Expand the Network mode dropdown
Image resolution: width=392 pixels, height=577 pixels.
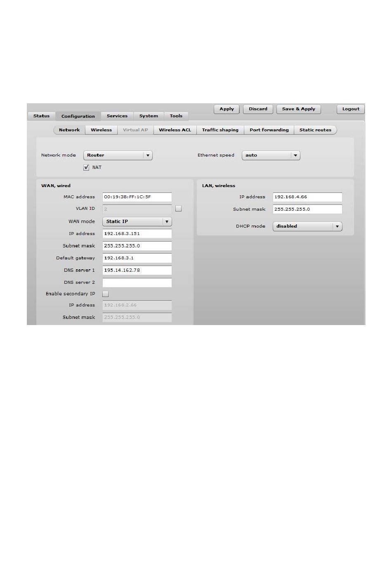118,155
